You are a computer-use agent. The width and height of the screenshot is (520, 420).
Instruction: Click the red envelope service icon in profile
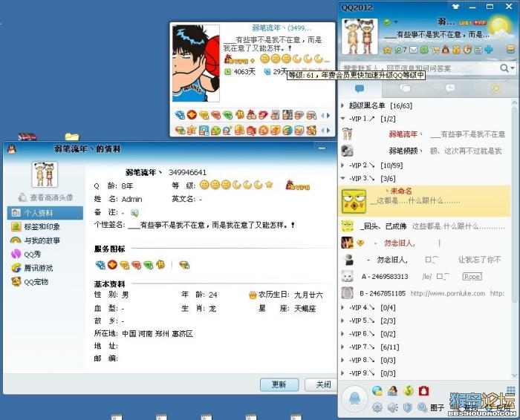112,265
